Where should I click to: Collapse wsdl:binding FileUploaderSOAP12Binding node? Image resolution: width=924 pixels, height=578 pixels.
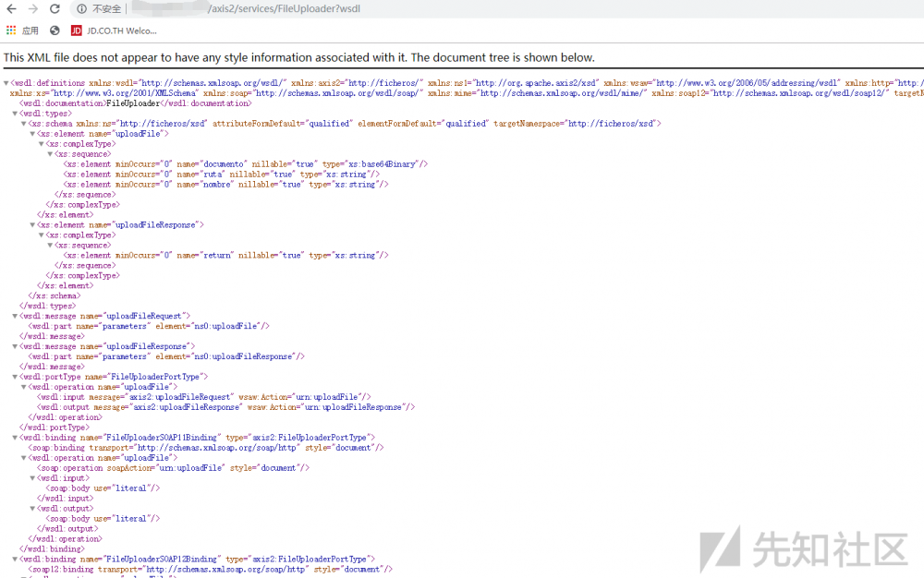(x=16, y=560)
